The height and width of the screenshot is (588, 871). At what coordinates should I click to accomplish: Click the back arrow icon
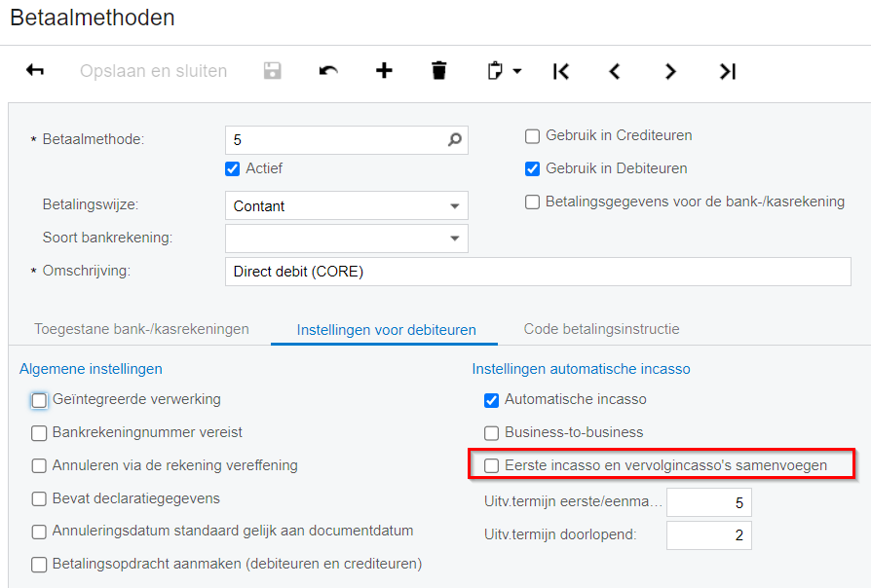coord(35,71)
